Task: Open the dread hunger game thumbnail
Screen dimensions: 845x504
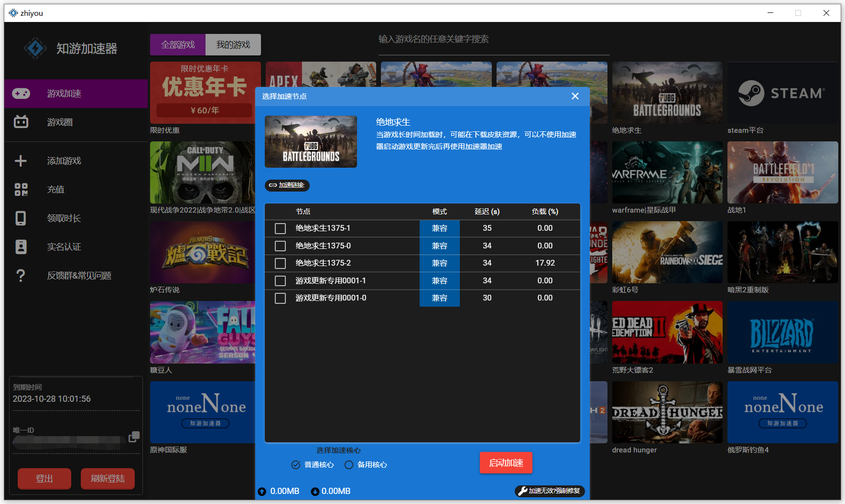Action: pos(667,412)
